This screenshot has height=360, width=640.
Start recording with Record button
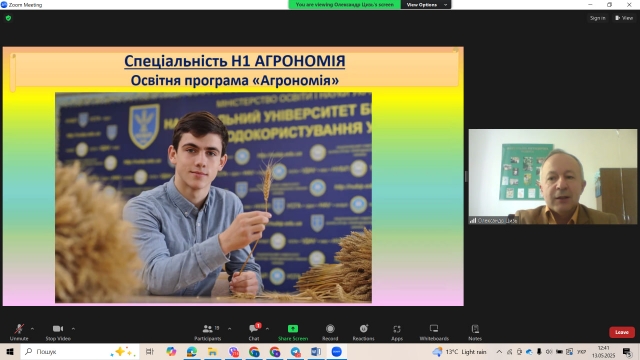330,332
